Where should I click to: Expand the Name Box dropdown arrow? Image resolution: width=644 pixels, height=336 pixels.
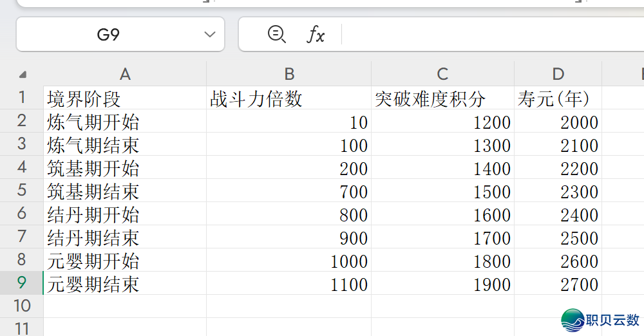[210, 35]
